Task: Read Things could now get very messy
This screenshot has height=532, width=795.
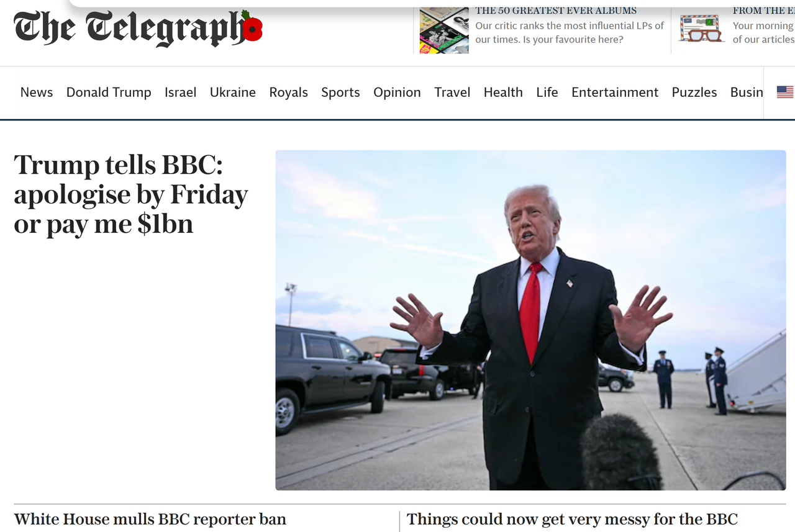Action: pyautogui.click(x=573, y=519)
